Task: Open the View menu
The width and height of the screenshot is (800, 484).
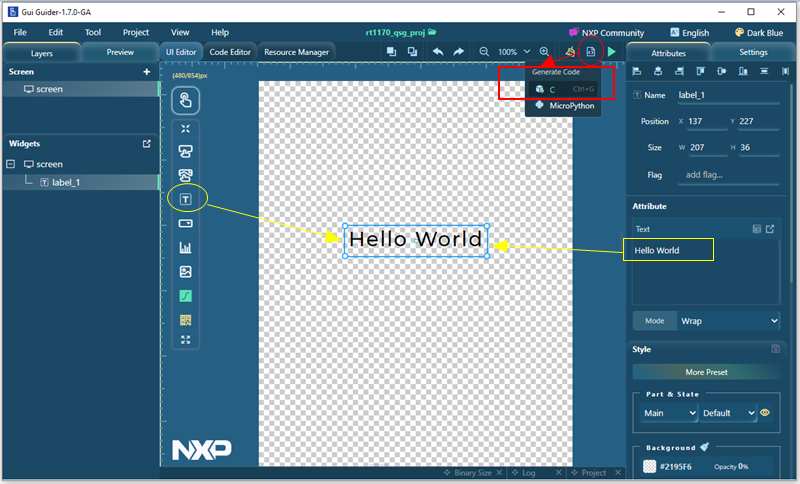Action: 180,32
